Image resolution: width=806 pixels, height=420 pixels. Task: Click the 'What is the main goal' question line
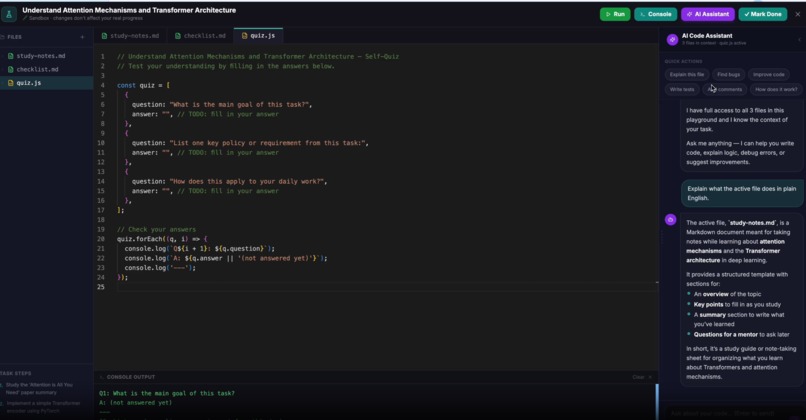click(x=222, y=104)
